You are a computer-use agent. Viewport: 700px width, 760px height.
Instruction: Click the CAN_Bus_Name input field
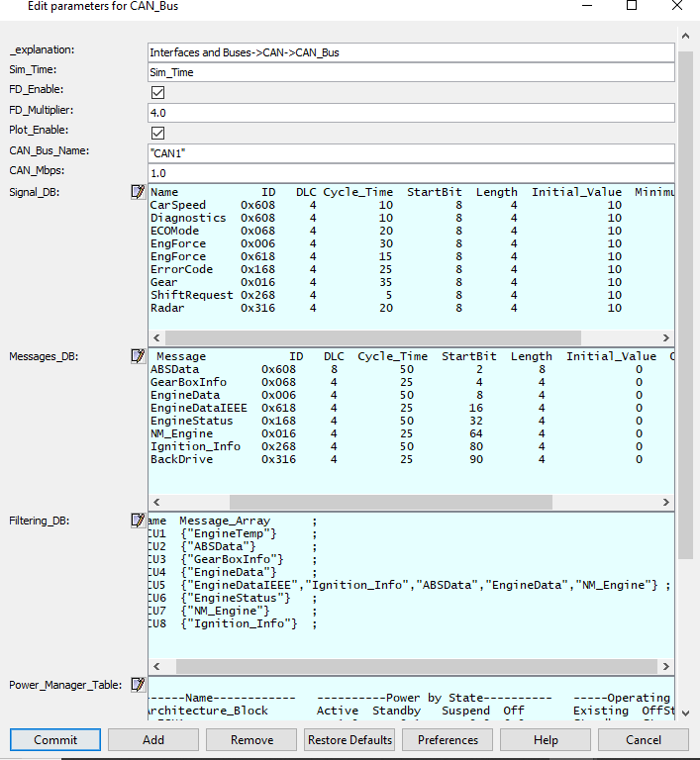(x=410, y=153)
